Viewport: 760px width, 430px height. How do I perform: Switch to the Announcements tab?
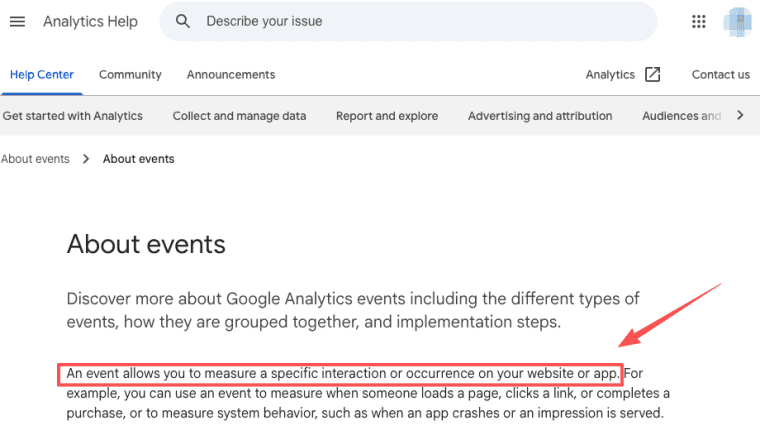(231, 75)
